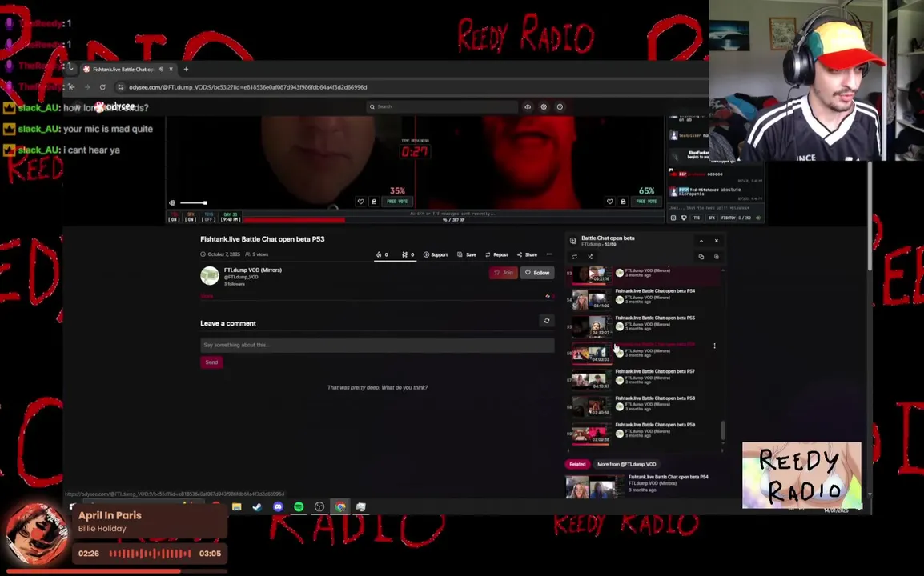Click the playlist edit icon
Image resolution: width=924 pixels, height=576 pixels.
717,257
